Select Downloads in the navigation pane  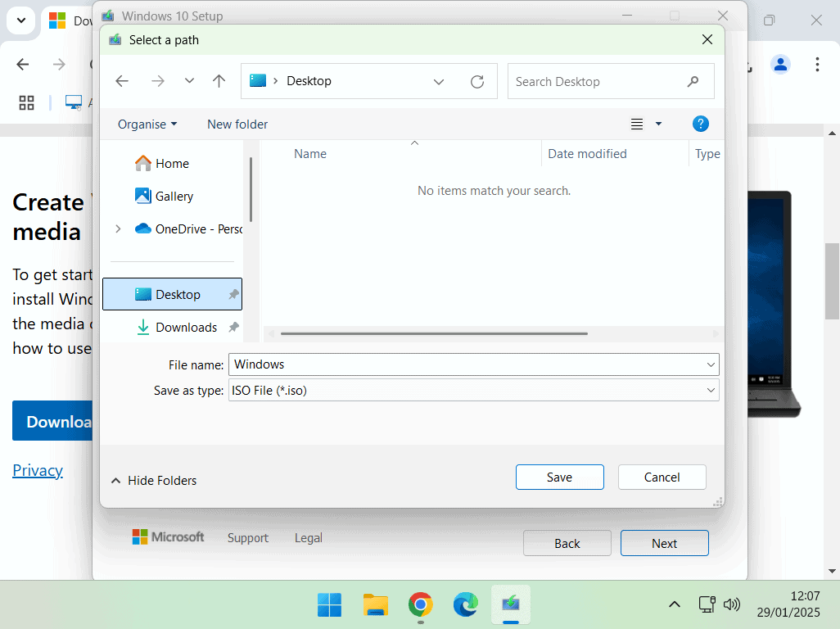(x=172, y=327)
